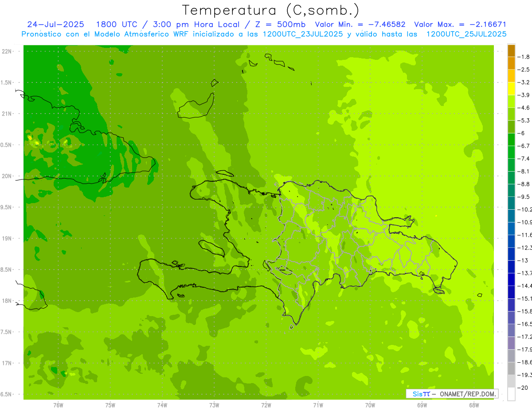The width and height of the screenshot is (532, 411).
Task: Click the -13 colorbar value
Action: (x=523, y=260)
